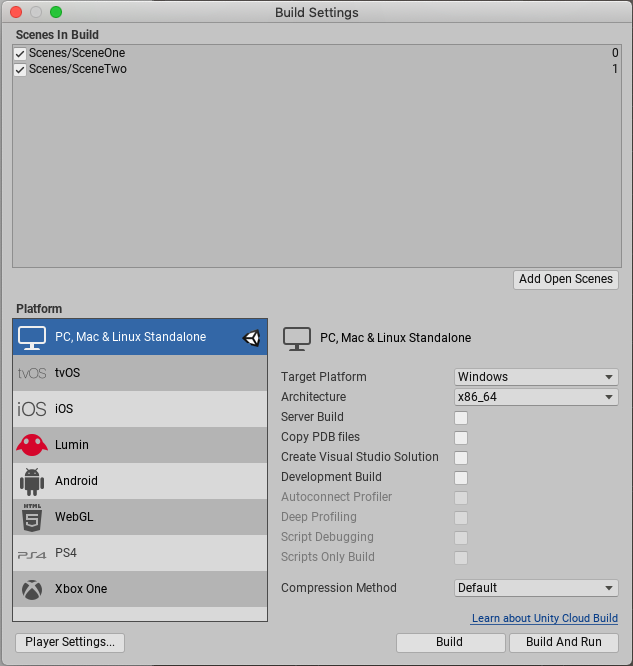
Task: Enable the Development Build checkbox
Action: [461, 478]
